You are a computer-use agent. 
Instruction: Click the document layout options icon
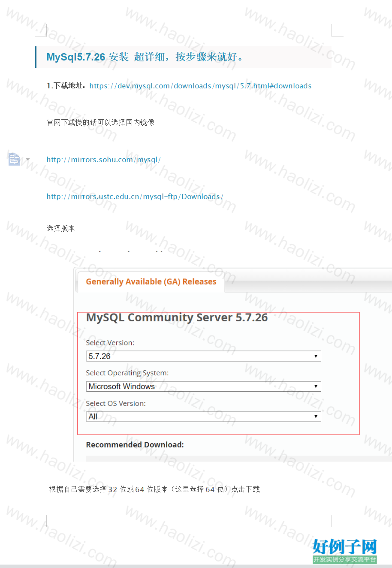(14, 159)
